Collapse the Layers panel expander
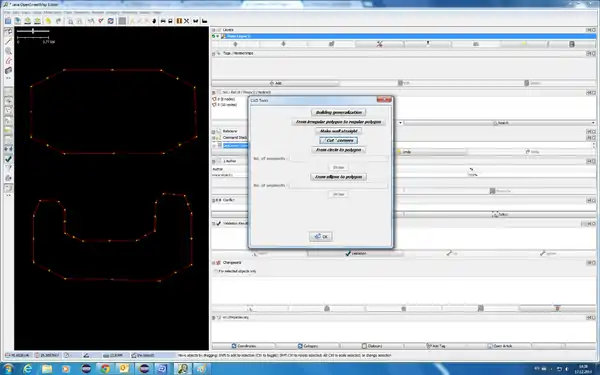The width and height of the screenshot is (600, 375). (x=214, y=30)
